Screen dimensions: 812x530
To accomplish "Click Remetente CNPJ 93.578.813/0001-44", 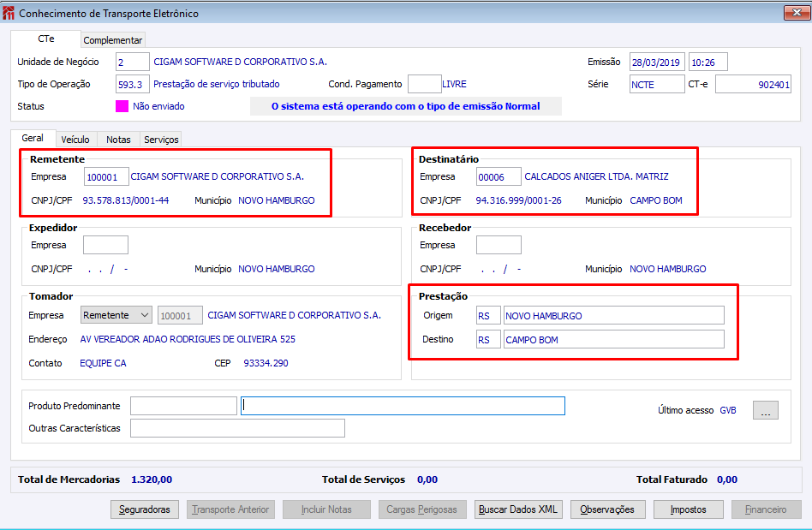I will [126, 200].
